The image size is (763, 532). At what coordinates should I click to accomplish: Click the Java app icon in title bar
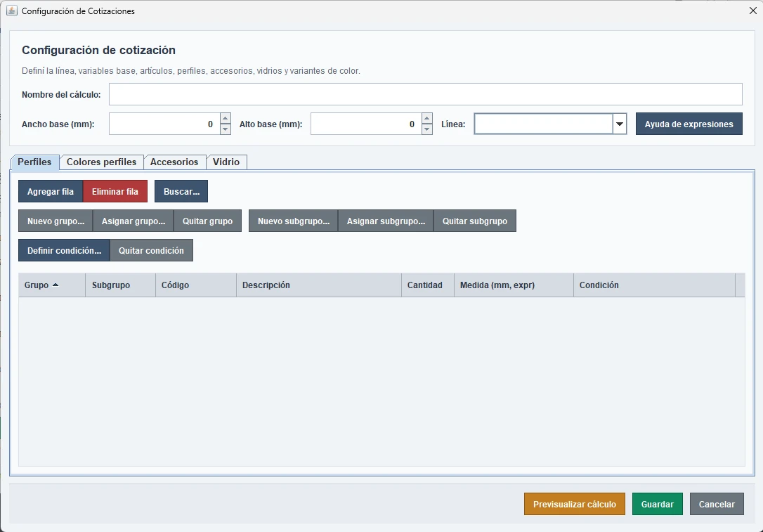(12, 11)
